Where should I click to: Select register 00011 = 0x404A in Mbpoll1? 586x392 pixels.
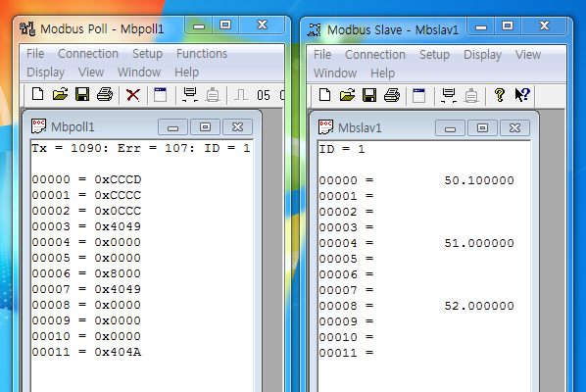[x=86, y=352]
